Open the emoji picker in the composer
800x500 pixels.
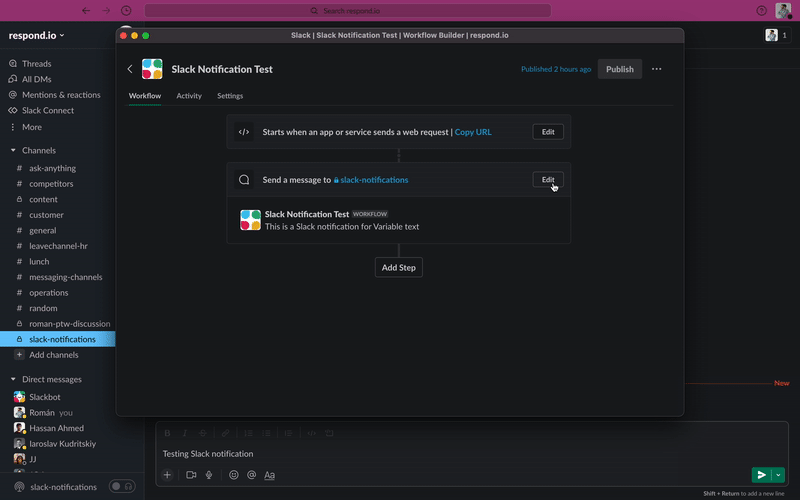coord(234,475)
